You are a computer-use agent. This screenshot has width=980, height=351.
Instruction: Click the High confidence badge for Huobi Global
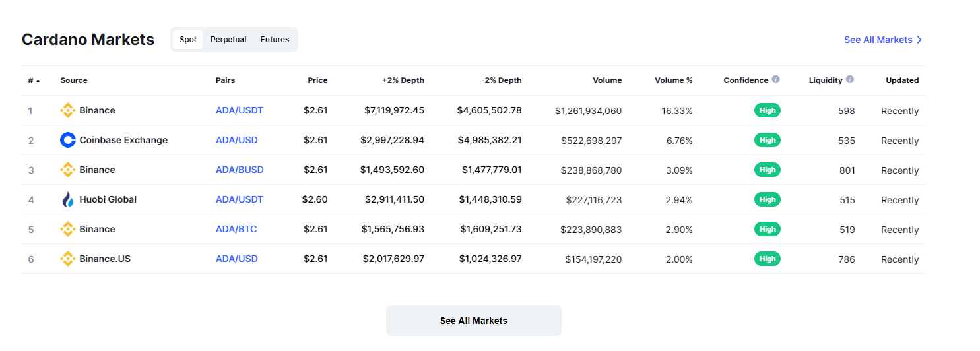pos(768,199)
